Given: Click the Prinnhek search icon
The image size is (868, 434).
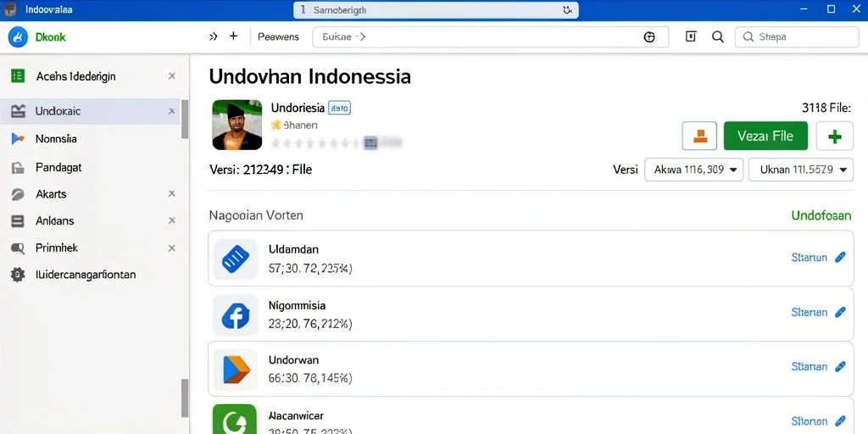Looking at the screenshot, I should click(x=18, y=248).
